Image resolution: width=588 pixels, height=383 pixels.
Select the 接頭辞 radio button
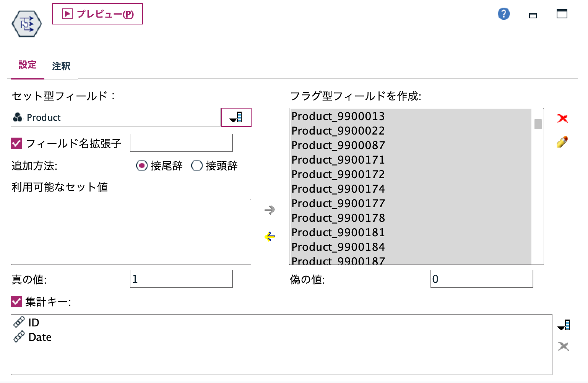click(197, 166)
